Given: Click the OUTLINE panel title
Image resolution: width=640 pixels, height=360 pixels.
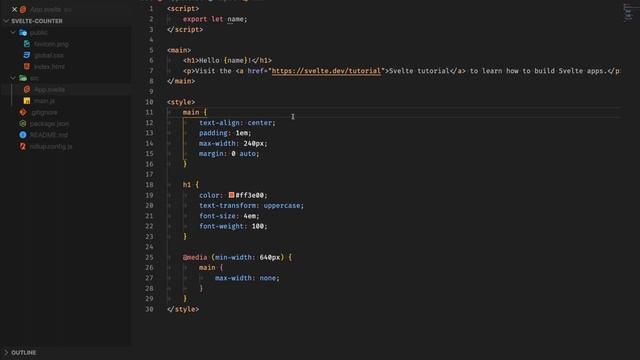Looking at the screenshot, I should click(24, 353).
